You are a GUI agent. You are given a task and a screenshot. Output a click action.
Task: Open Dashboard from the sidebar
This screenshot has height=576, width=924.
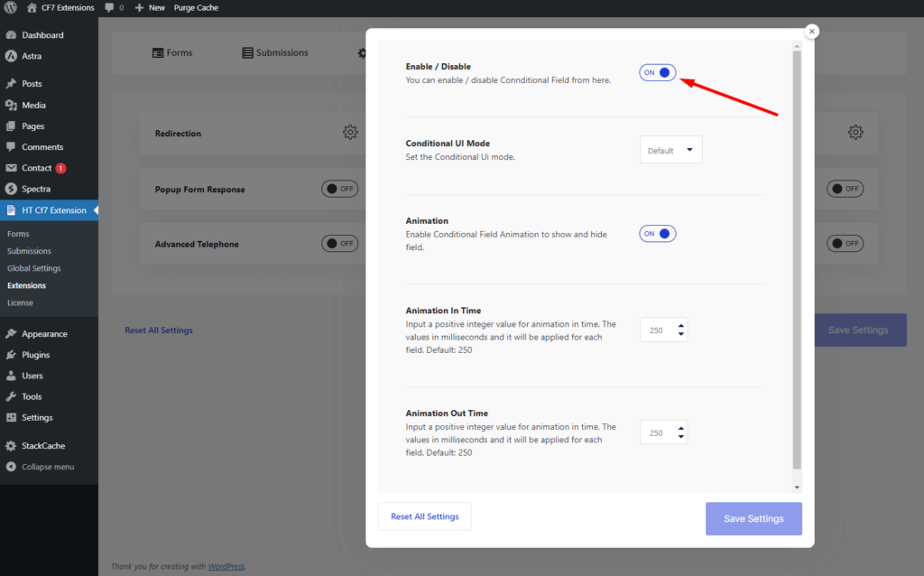tap(42, 35)
